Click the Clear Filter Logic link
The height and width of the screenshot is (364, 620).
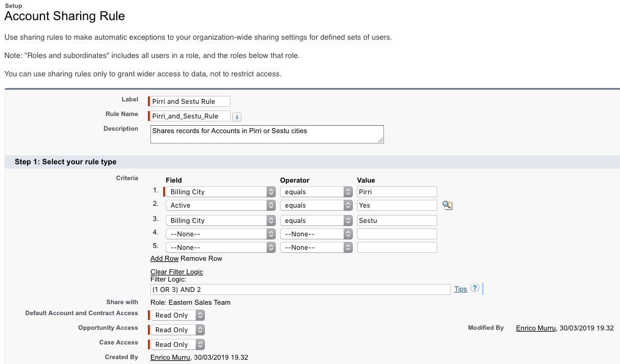click(x=177, y=272)
